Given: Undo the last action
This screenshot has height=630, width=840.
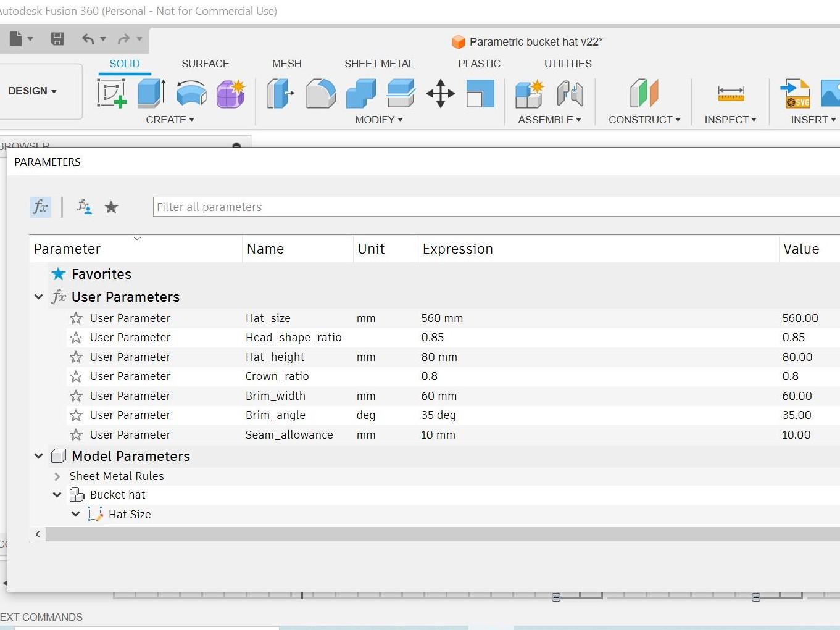Looking at the screenshot, I should [88, 39].
